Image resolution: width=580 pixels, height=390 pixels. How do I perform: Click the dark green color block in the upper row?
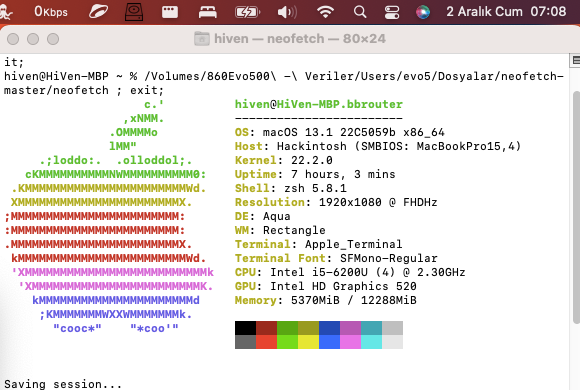287,328
